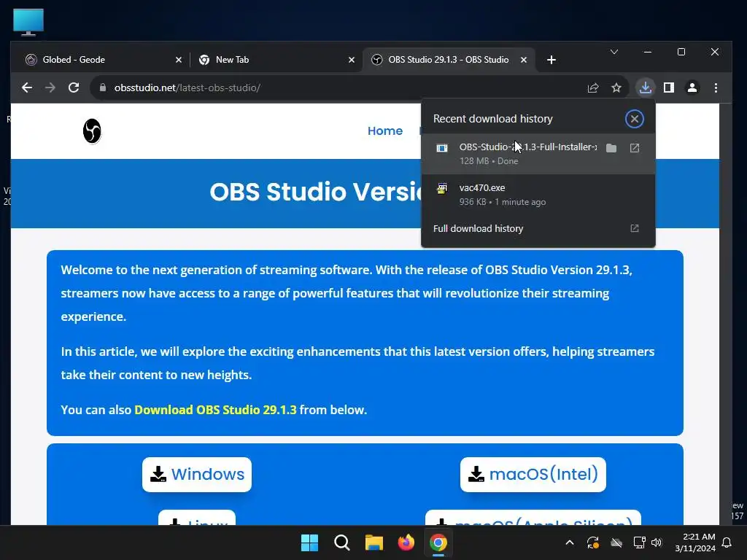Image resolution: width=747 pixels, height=560 pixels.
Task: Click the OneDrive cloud tray icon
Action: tap(616, 542)
